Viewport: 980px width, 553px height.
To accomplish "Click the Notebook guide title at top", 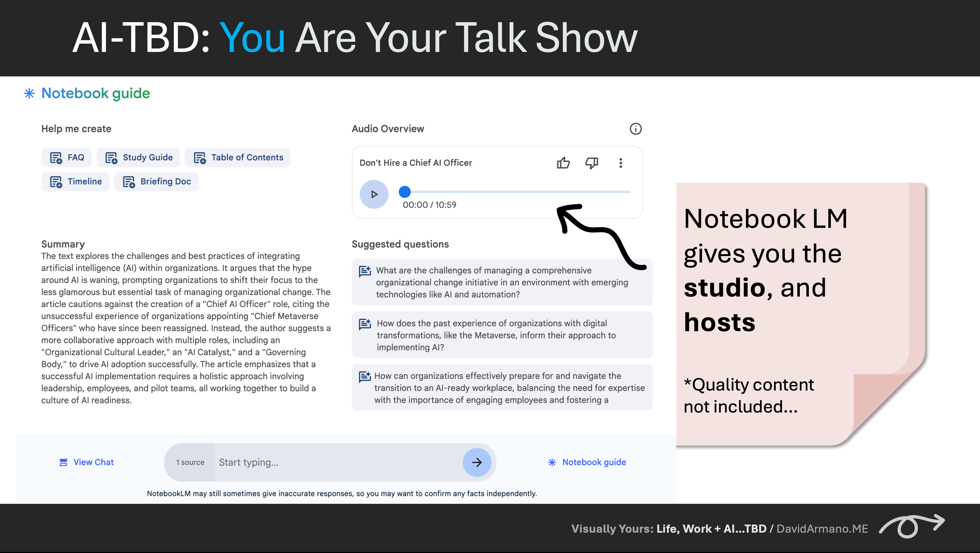I will 96,93.
